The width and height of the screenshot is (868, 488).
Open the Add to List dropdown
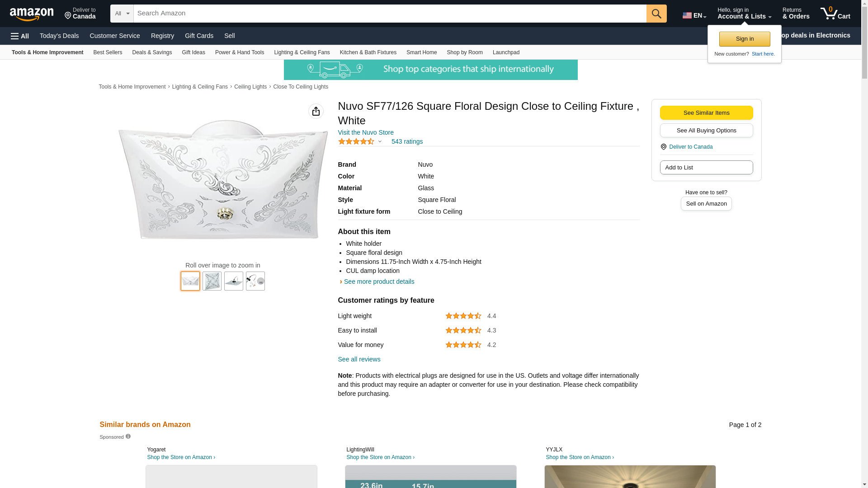[x=706, y=168]
